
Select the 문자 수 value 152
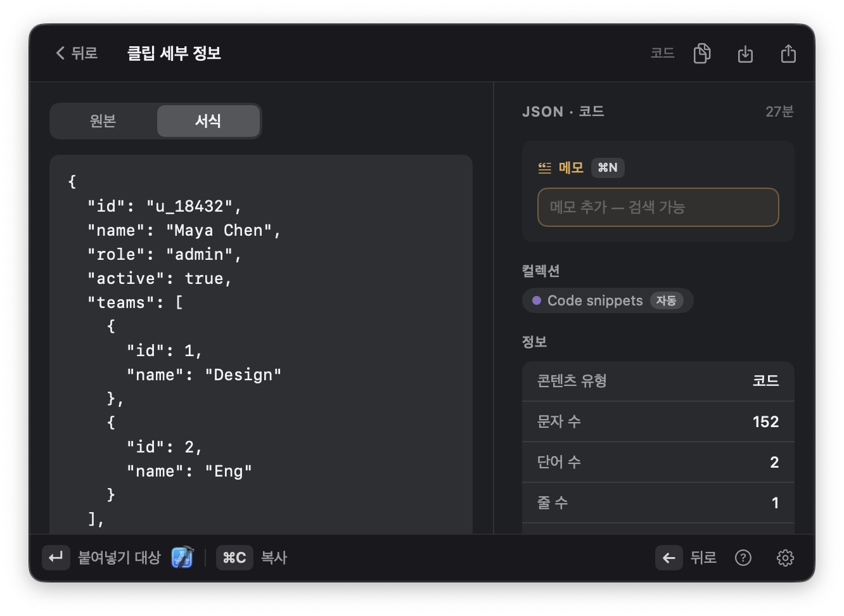tap(765, 422)
